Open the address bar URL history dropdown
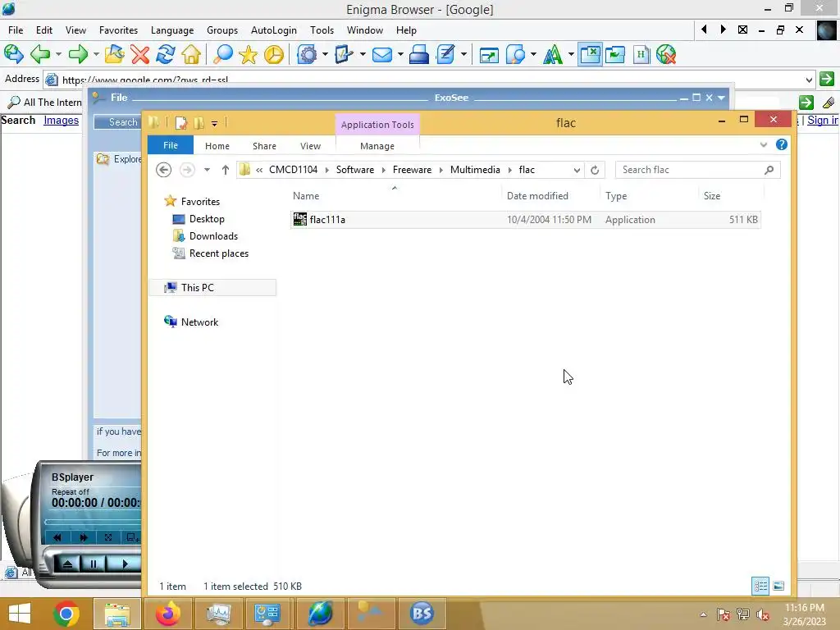 809,80
